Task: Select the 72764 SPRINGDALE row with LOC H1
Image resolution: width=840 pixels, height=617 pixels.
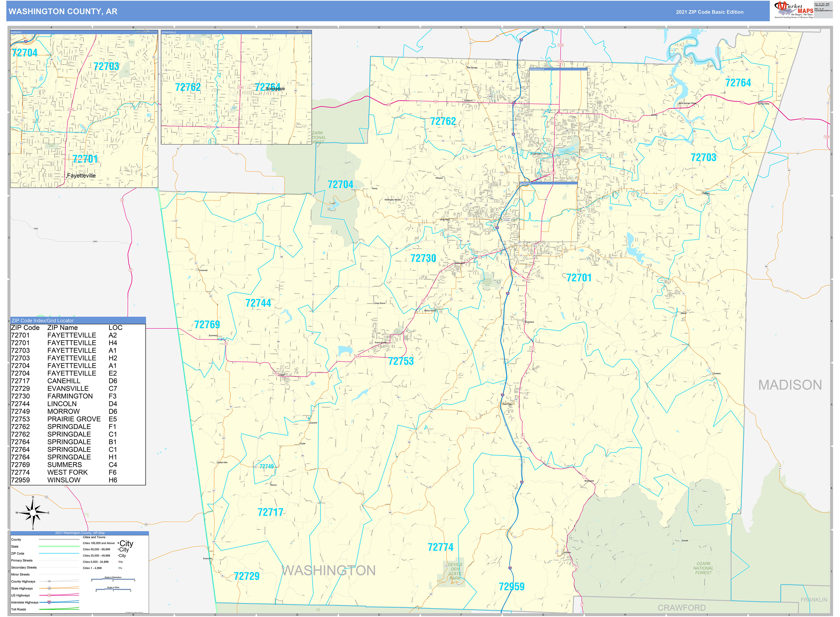Action: [x=78, y=457]
